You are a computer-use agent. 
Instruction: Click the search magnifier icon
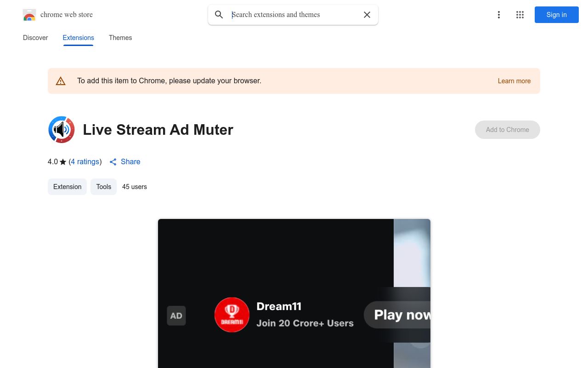[x=219, y=15]
